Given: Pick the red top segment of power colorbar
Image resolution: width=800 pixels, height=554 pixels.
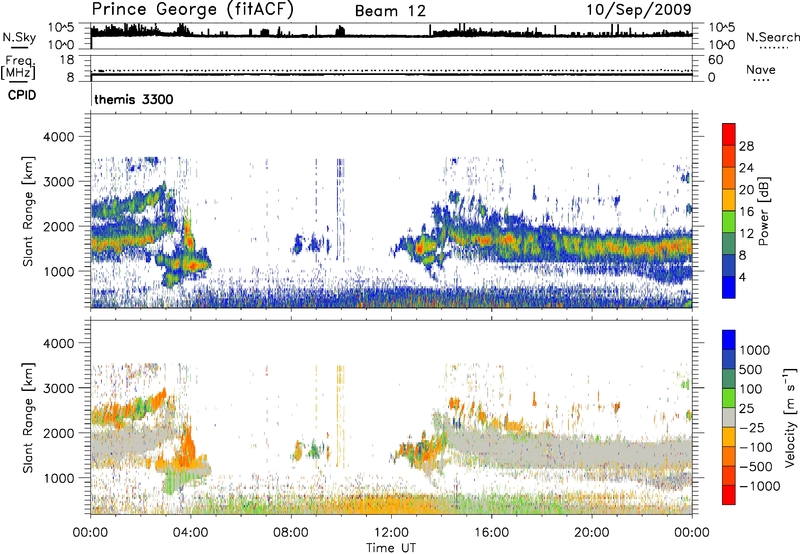Looking at the screenshot, I should pyautogui.click(x=729, y=134).
